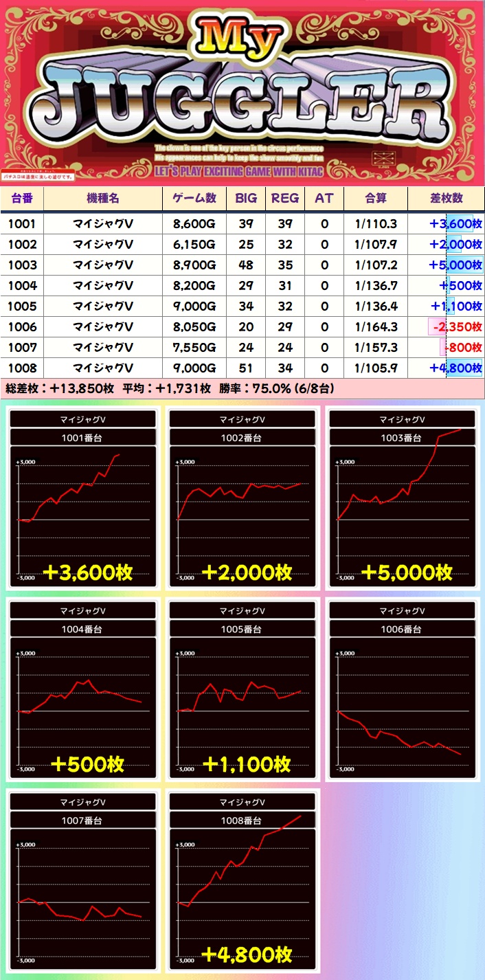485x980 pixels.
Task: Click the My Juggler banner image
Action: point(242,93)
